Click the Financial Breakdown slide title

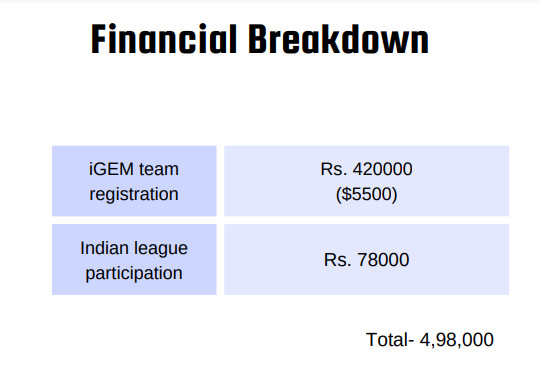[260, 39]
